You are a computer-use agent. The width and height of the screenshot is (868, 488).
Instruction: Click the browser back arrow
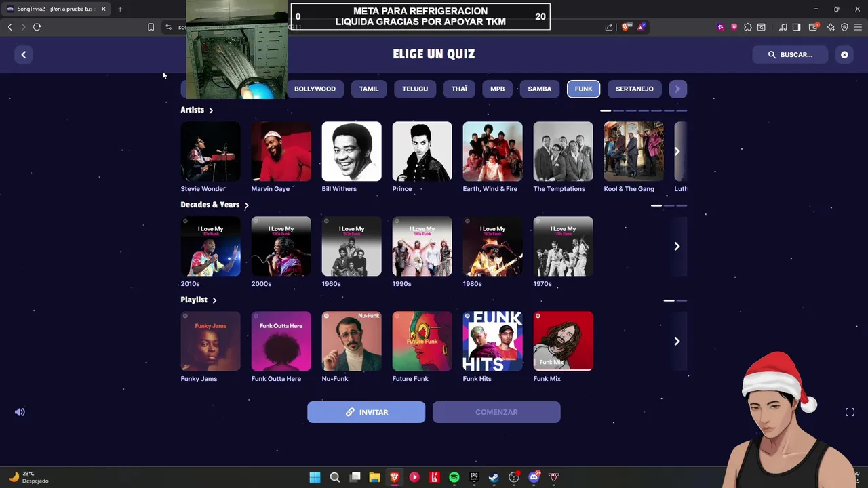pos(9,27)
